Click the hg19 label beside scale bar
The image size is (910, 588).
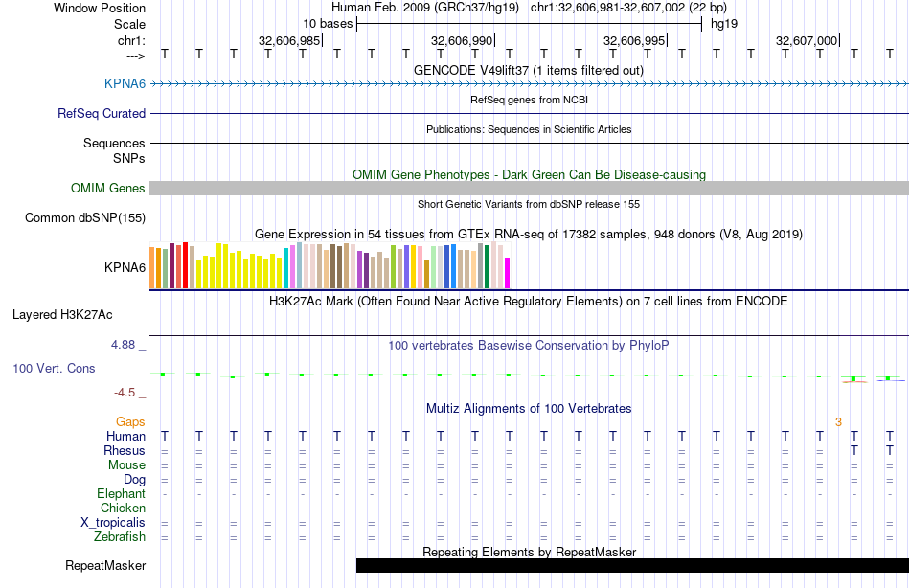pos(724,24)
